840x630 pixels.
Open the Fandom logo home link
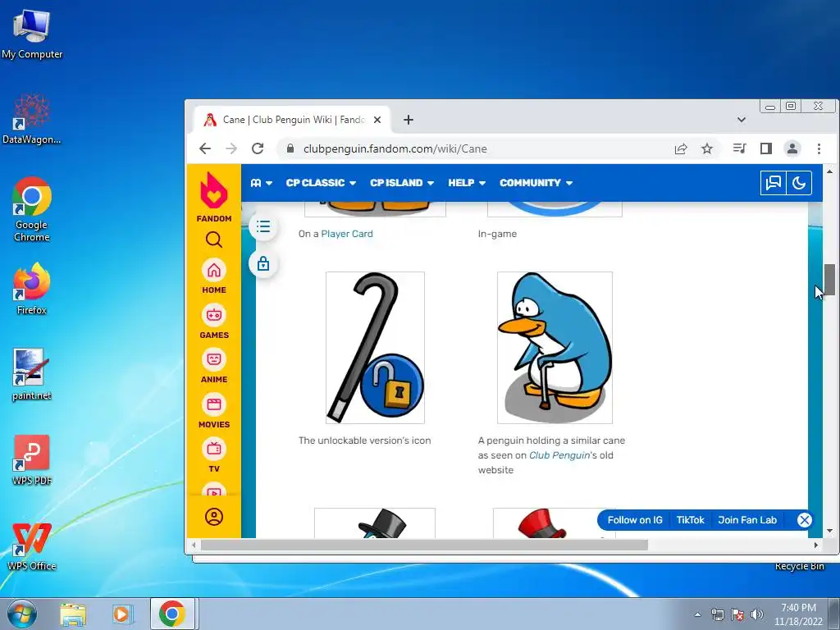(x=214, y=197)
